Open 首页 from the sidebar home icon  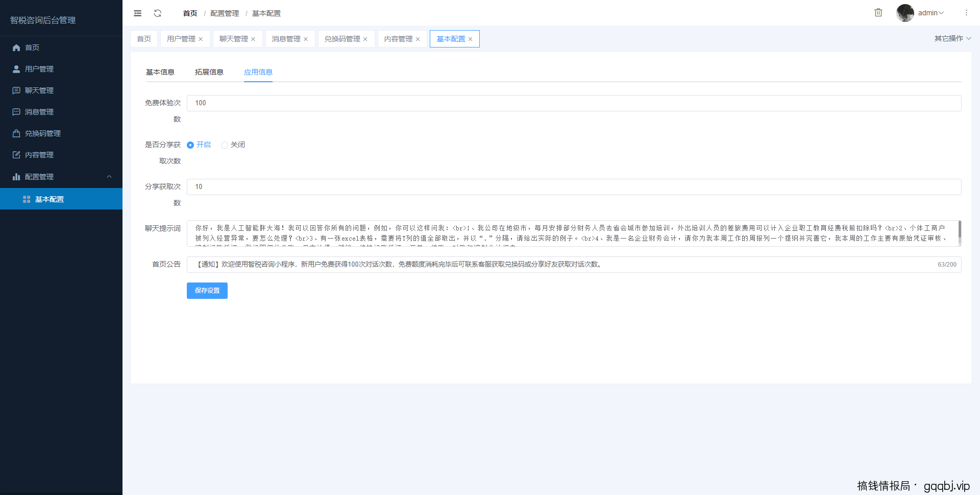(16, 48)
